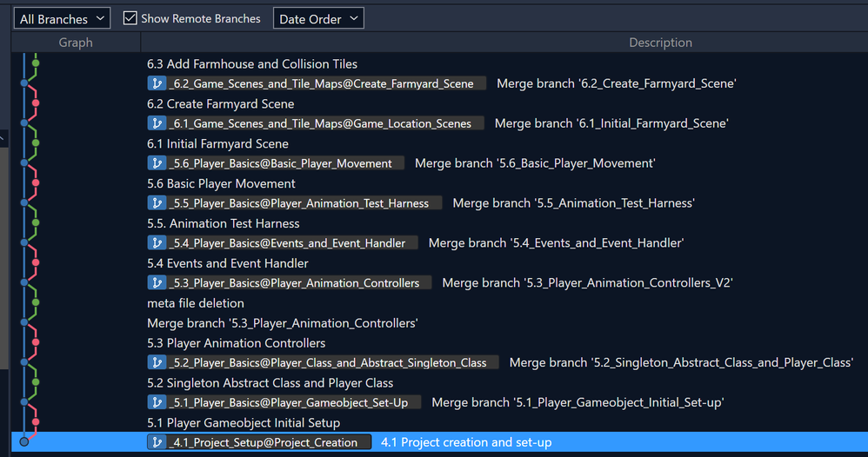The height and width of the screenshot is (457, 868).
Task: Toggle Show Remote Branches checkbox
Action: pyautogui.click(x=130, y=18)
